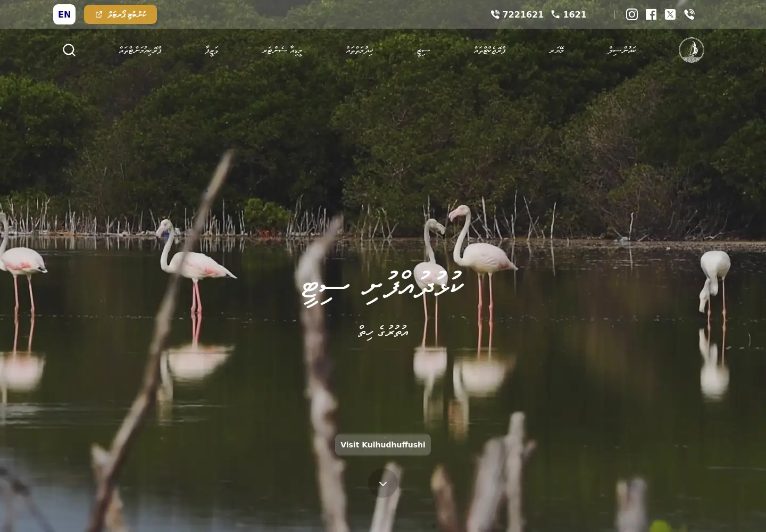Open the Services (ޚިދުމަތްތައް) menu item
The image size is (766, 532).
click(359, 50)
